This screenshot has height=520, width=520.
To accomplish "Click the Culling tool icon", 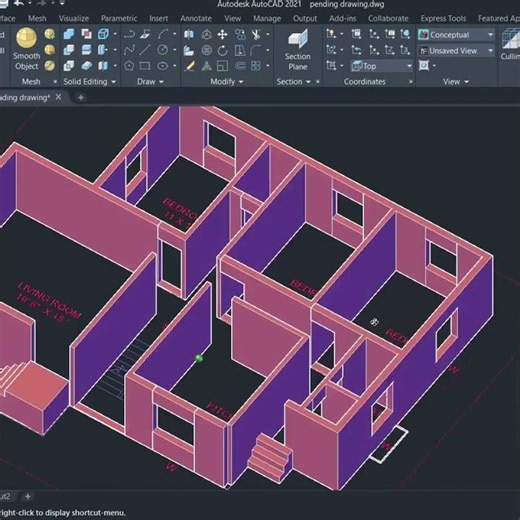I will tap(510, 45).
